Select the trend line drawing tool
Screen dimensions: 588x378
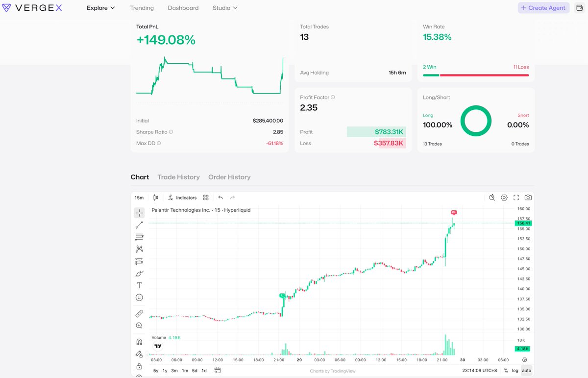[x=139, y=225]
